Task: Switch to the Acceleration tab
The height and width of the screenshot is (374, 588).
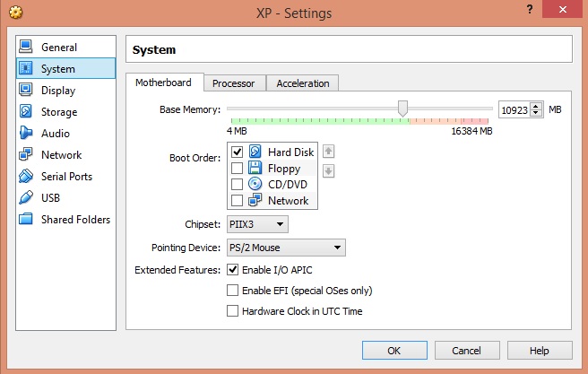Action: click(302, 83)
